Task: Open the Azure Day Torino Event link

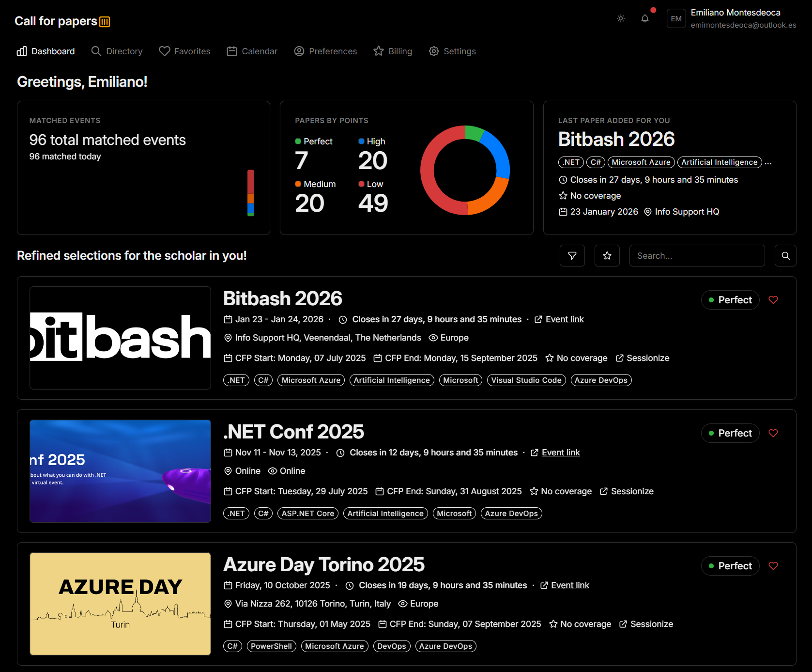Action: tap(570, 585)
